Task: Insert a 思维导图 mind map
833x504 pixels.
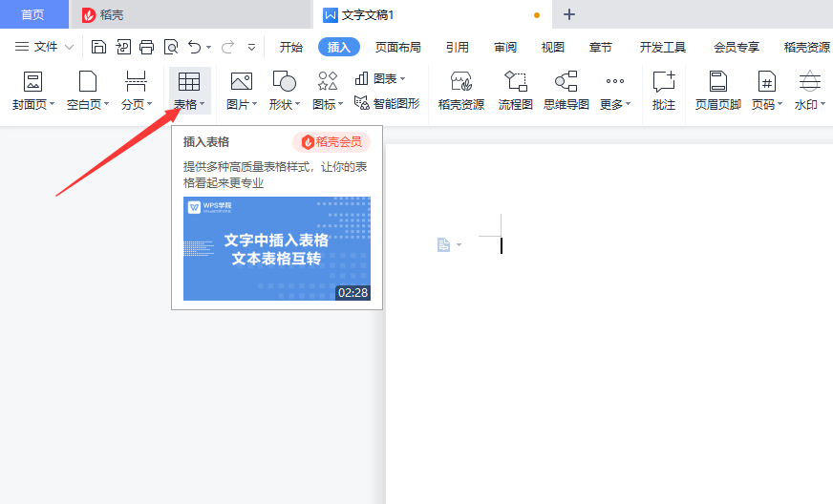Action: (x=566, y=91)
